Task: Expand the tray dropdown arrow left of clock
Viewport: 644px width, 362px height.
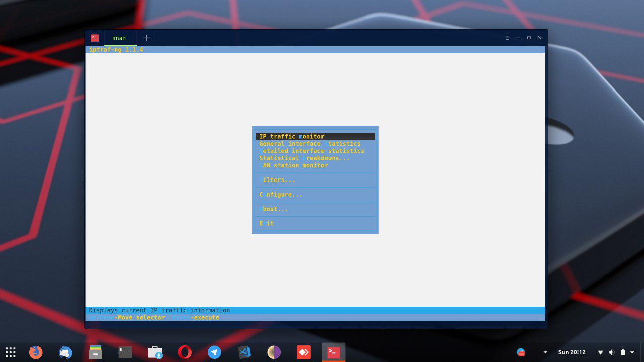Action: 545,352
